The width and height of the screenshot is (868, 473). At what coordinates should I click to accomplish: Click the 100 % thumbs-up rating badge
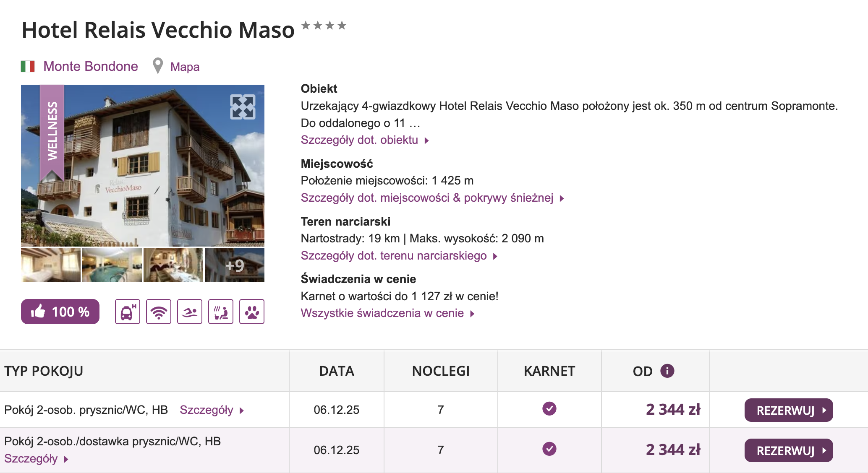[60, 312]
